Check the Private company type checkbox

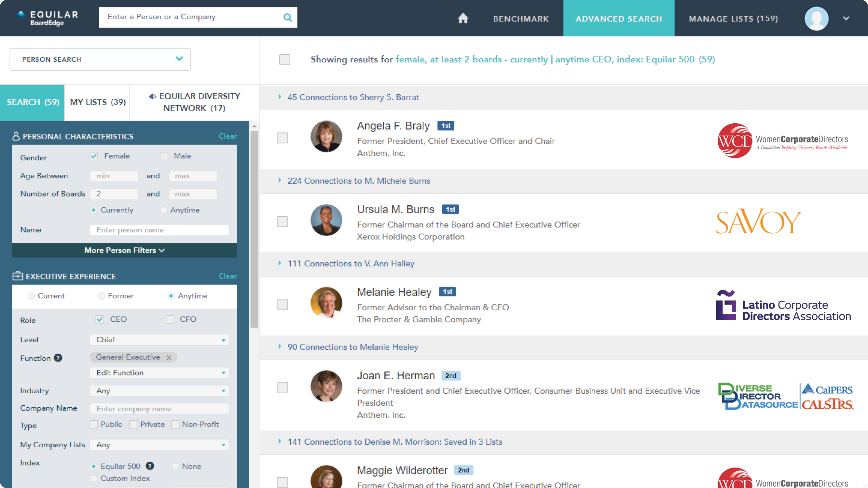coord(133,424)
